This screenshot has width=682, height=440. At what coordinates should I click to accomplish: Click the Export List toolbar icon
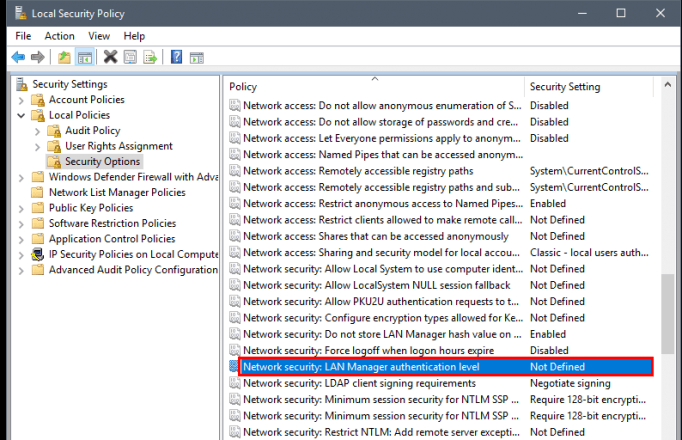[x=150, y=57]
